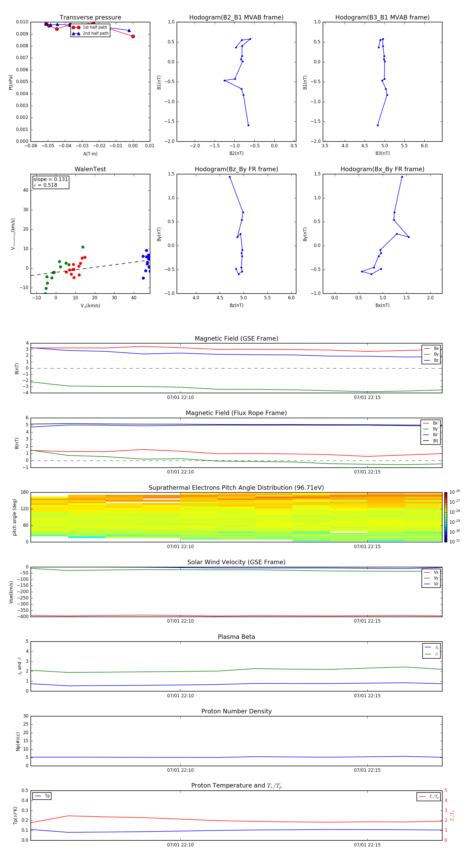Click the |B| legend entry
Viewport: 473px width, 868px height.
(x=431, y=441)
